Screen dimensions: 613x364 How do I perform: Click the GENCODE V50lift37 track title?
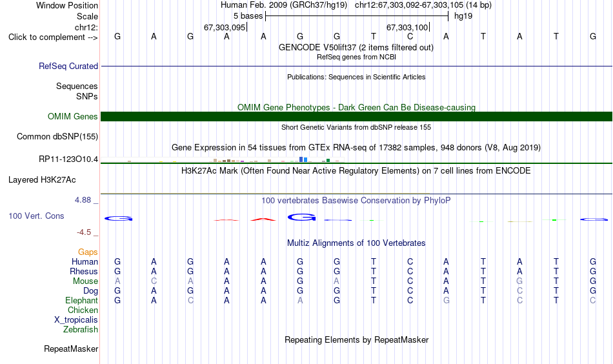356,47
